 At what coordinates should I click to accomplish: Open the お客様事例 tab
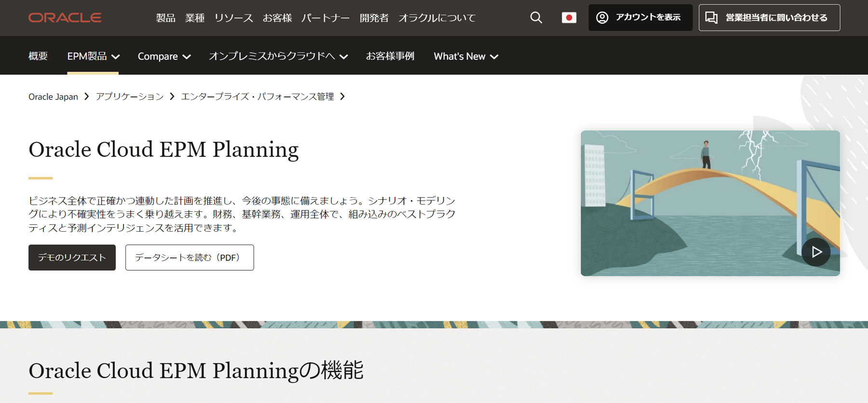click(x=390, y=56)
